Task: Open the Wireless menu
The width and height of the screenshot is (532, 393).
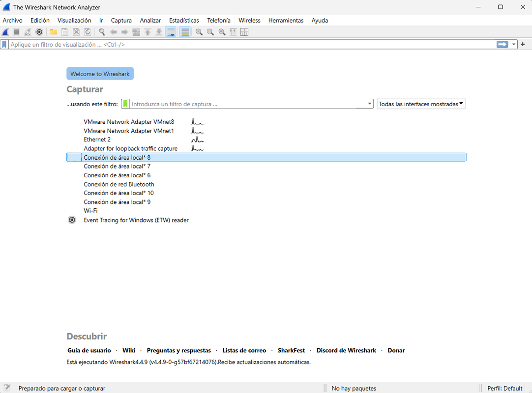Action: coord(249,20)
